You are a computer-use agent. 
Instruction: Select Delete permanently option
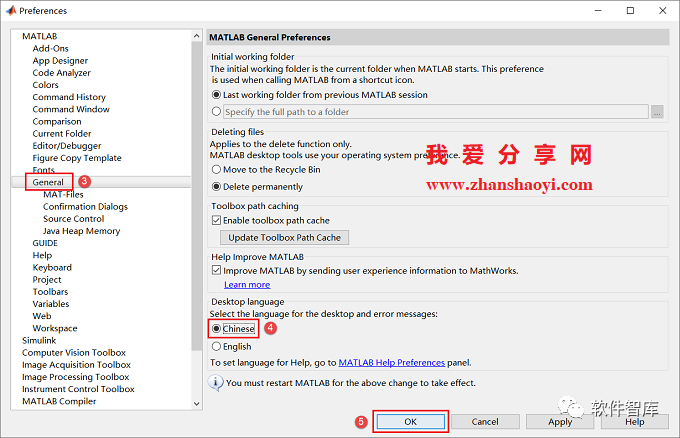(216, 186)
